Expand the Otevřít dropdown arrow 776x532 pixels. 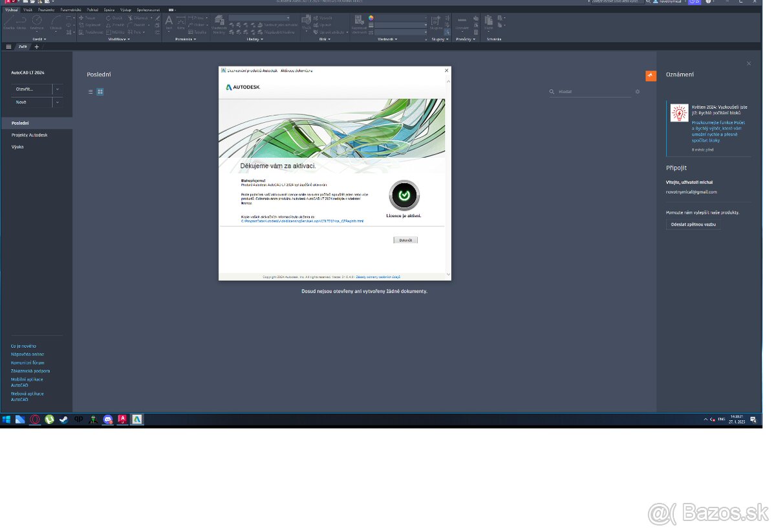tap(58, 89)
